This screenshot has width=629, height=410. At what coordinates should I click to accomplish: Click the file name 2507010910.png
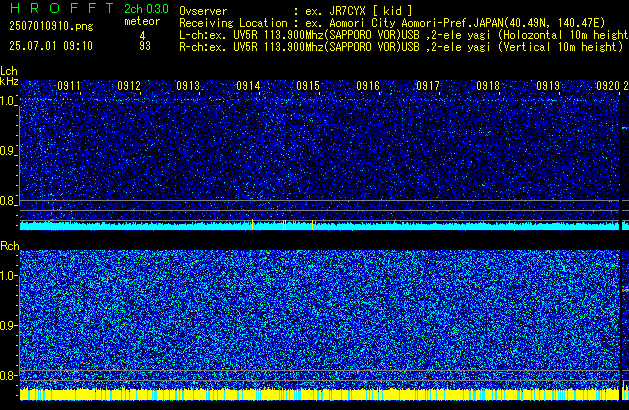pyautogui.click(x=51, y=26)
